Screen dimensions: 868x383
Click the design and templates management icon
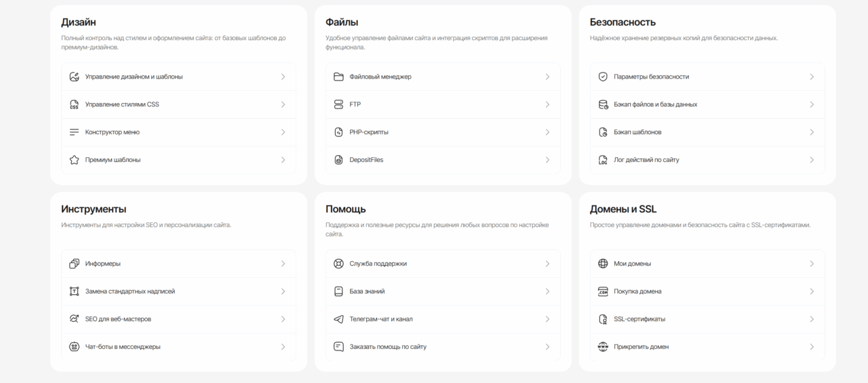(x=75, y=77)
